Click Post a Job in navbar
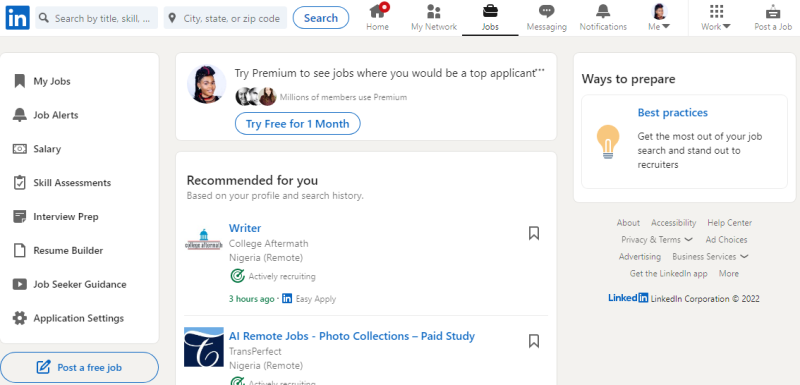 [773, 18]
